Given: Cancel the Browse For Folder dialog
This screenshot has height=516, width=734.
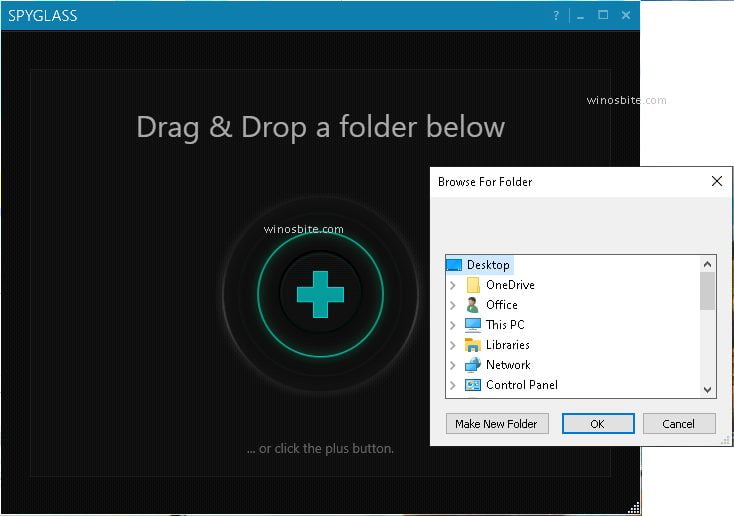Looking at the screenshot, I should 679,424.
